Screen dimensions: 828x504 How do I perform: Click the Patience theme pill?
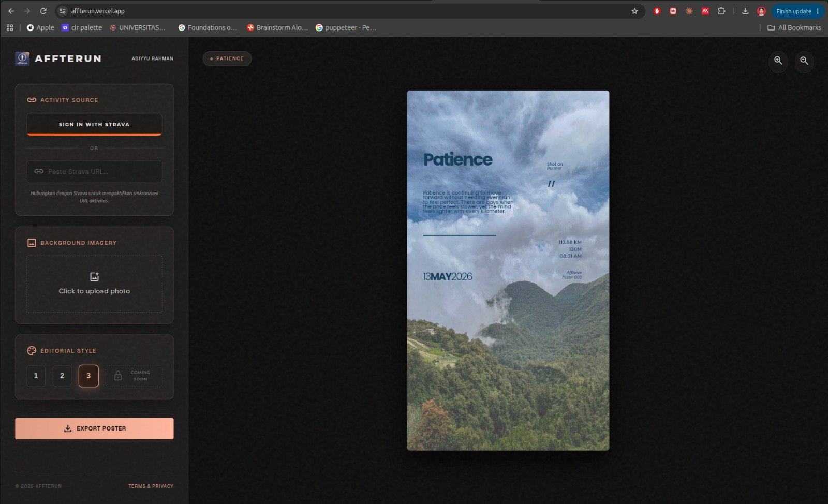(x=227, y=58)
